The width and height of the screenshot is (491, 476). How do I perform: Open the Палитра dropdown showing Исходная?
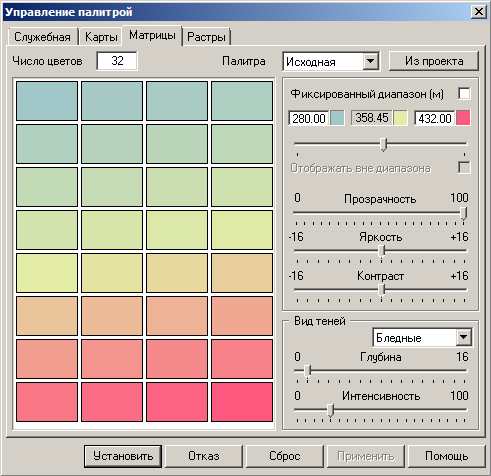point(331,62)
